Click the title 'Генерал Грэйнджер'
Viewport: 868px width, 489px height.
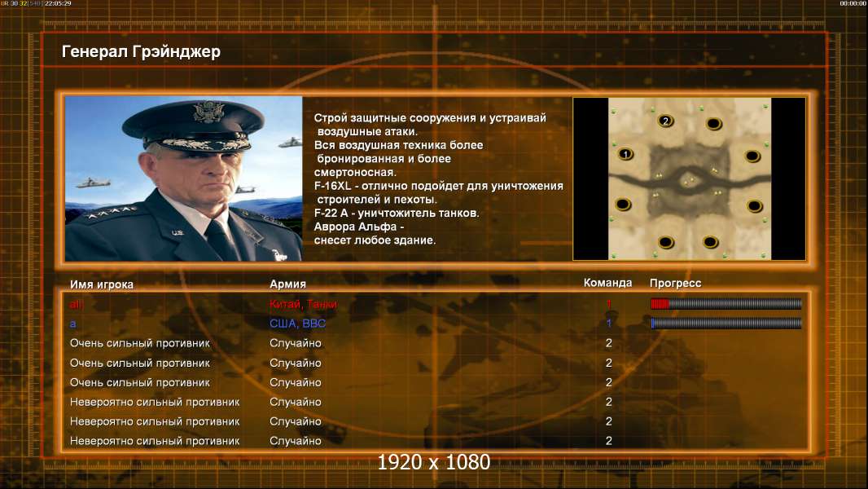tap(141, 51)
